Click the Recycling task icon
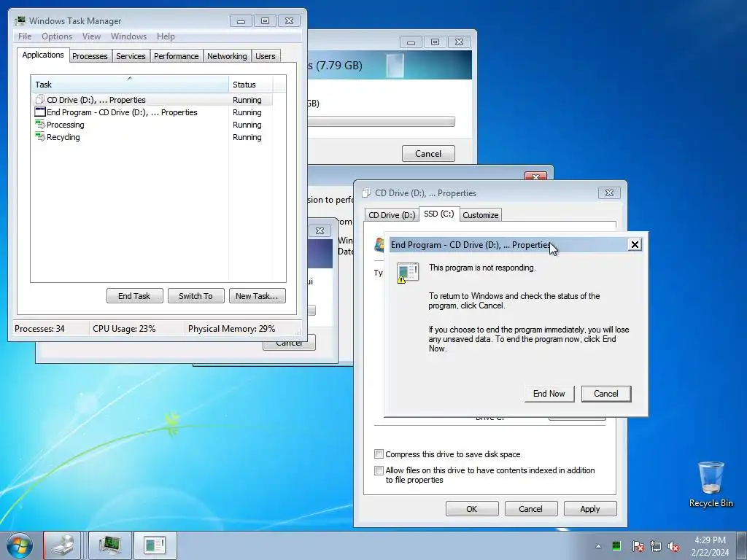Image resolution: width=747 pixels, height=560 pixels. pos(40,136)
